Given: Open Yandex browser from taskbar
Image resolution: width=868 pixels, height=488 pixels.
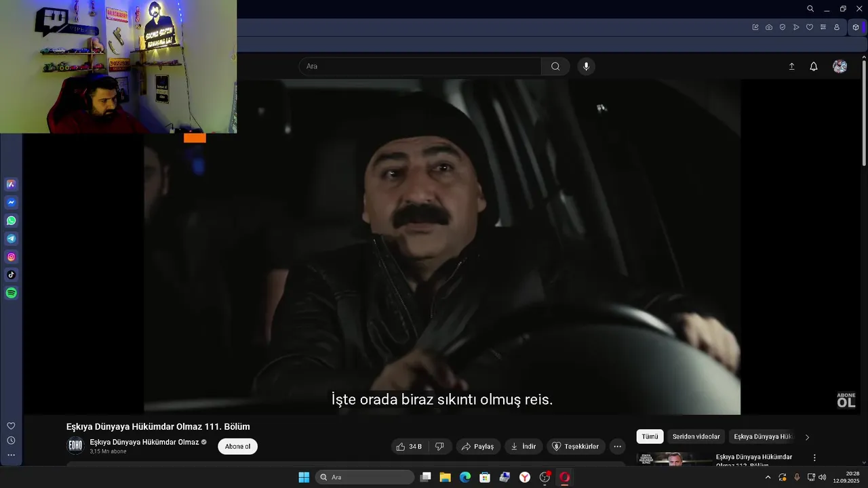Looking at the screenshot, I should (x=525, y=477).
